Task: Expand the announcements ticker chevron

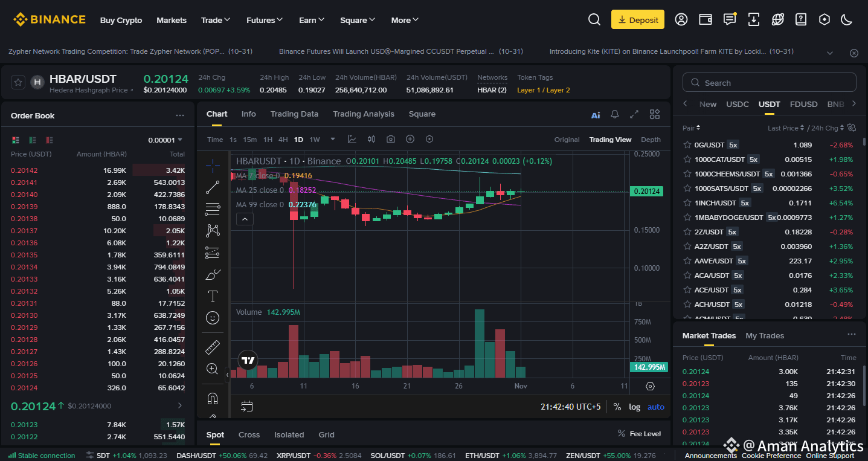Action: (x=830, y=53)
